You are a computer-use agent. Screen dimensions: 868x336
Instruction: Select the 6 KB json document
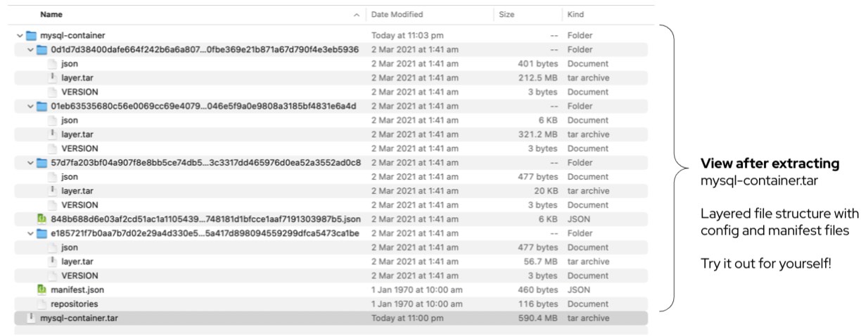69,120
